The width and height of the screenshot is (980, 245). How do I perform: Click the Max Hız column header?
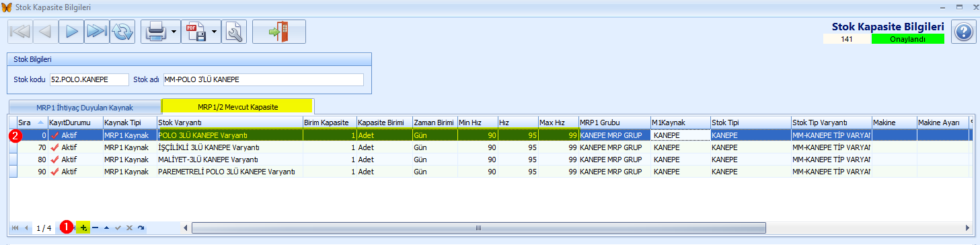tap(558, 123)
